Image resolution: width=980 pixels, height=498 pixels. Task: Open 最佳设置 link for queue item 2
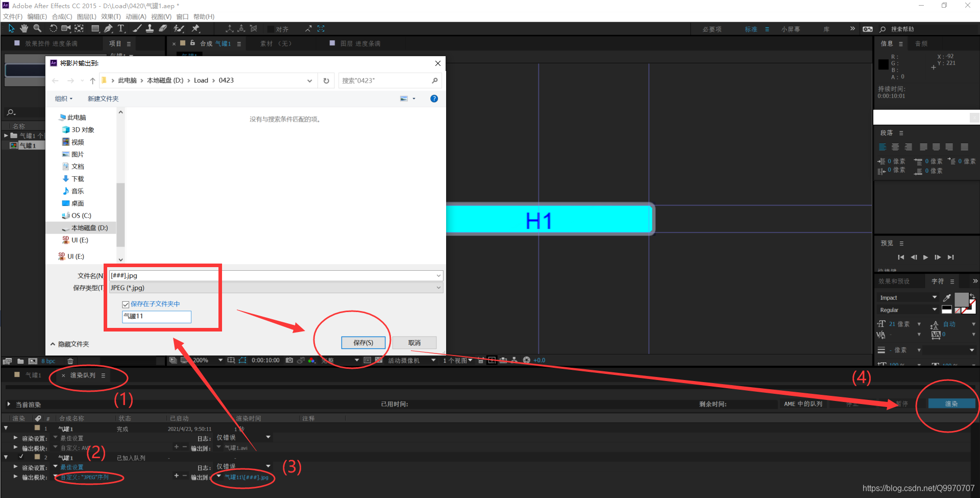[x=72, y=467]
